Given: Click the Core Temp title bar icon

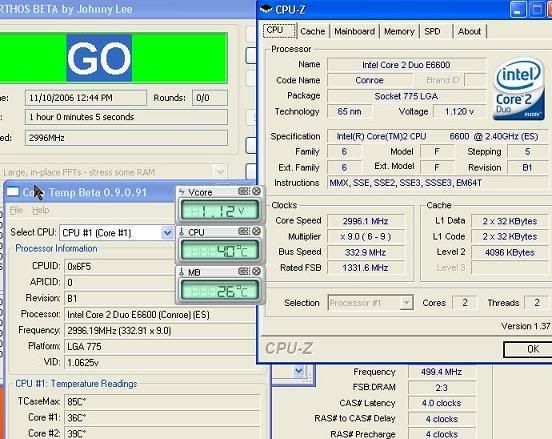Looking at the screenshot, I should click(x=13, y=192).
